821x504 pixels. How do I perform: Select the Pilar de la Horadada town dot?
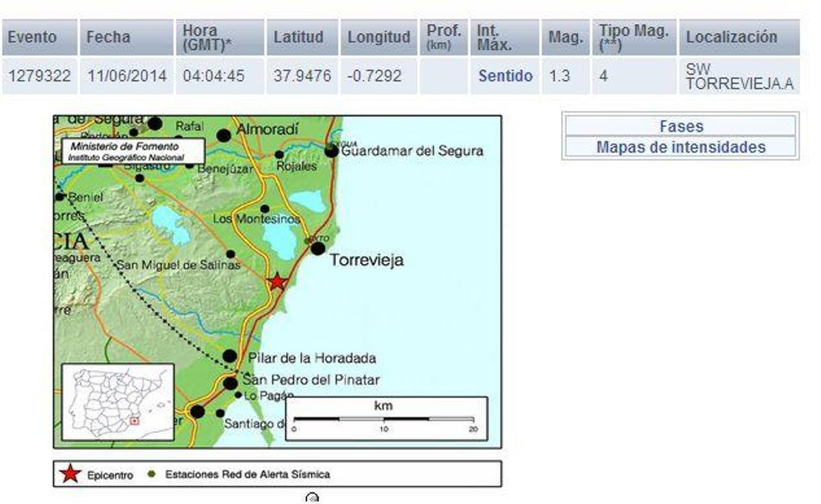229,356
